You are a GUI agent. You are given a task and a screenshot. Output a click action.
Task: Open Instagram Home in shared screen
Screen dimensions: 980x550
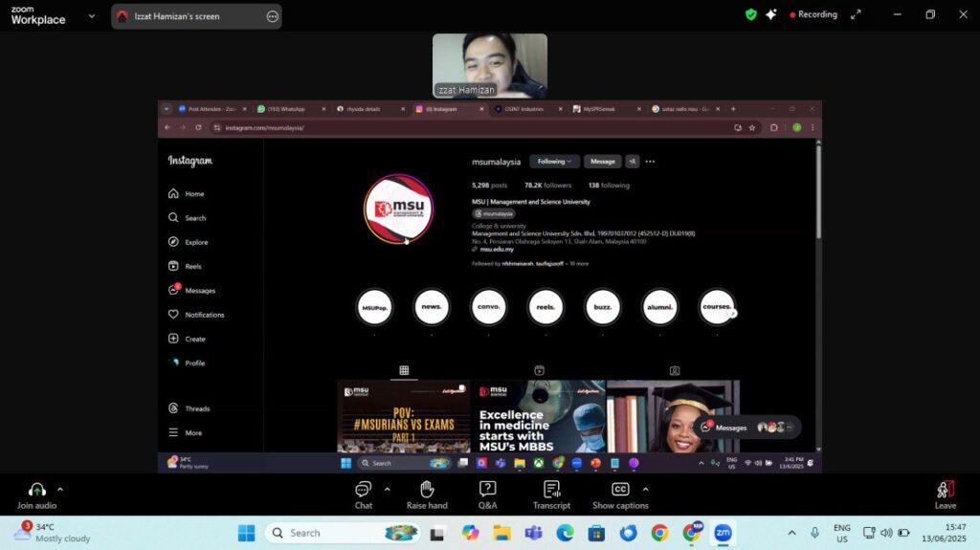pos(187,194)
